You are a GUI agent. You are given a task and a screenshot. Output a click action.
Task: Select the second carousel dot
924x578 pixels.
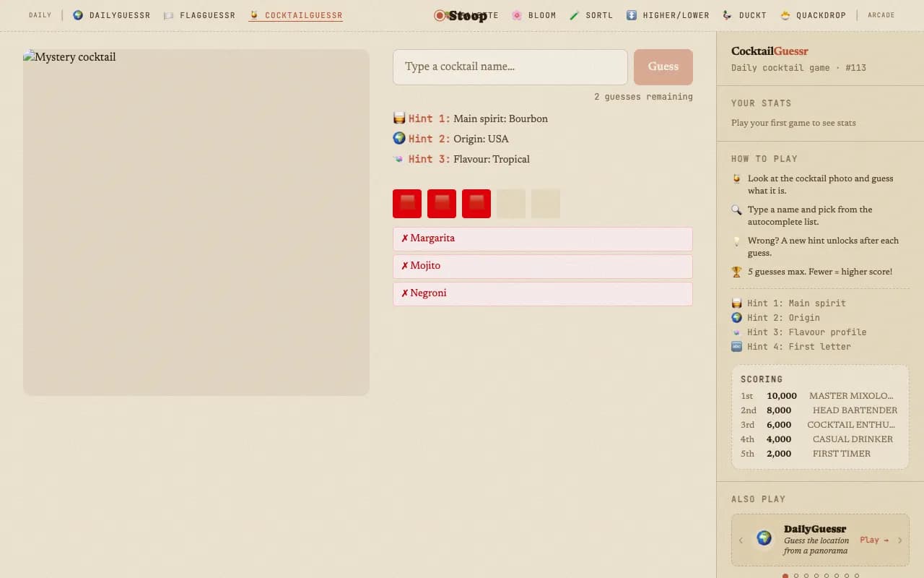point(796,576)
